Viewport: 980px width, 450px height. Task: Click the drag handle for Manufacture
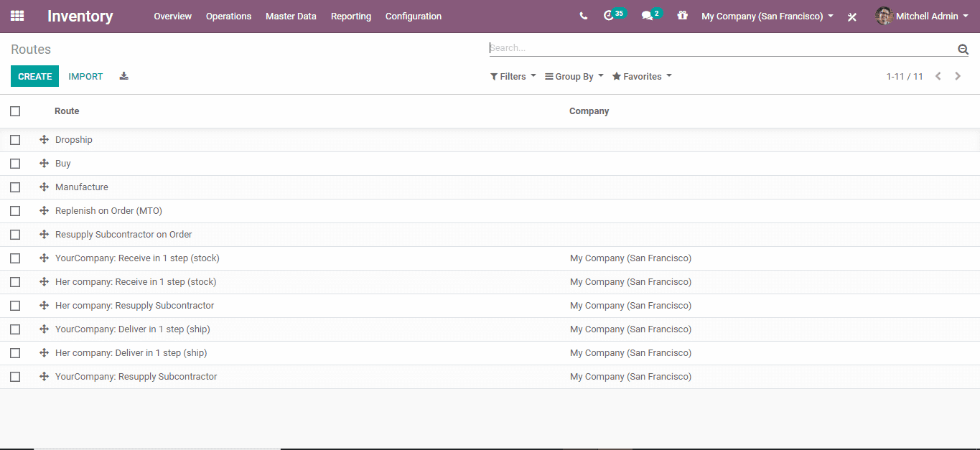(x=44, y=187)
